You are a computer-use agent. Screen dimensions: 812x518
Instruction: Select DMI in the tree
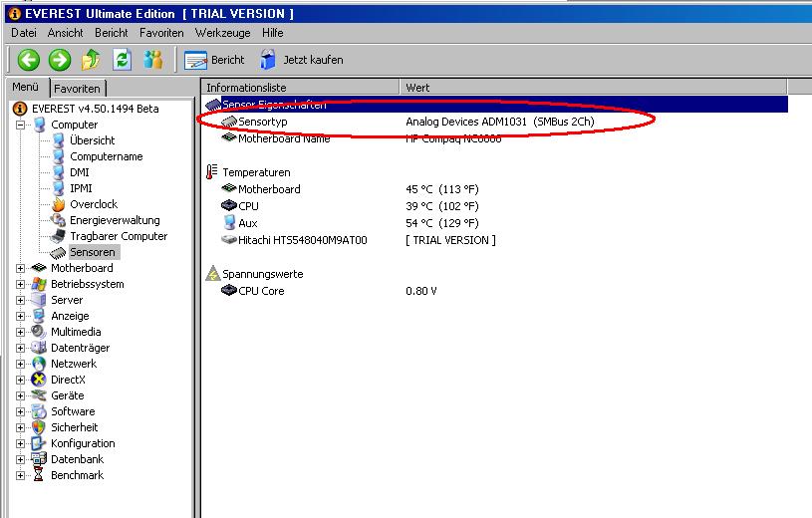pyautogui.click(x=80, y=172)
